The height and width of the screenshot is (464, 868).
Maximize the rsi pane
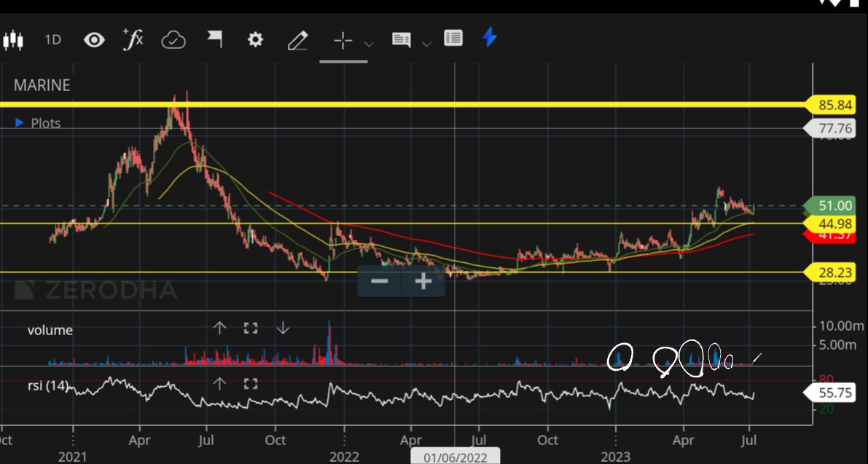click(250, 384)
